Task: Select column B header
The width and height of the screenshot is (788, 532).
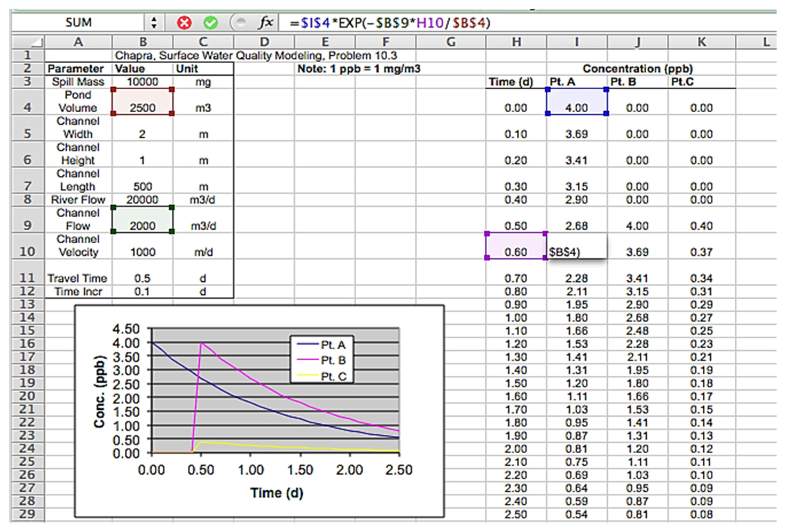Action: click(x=143, y=42)
